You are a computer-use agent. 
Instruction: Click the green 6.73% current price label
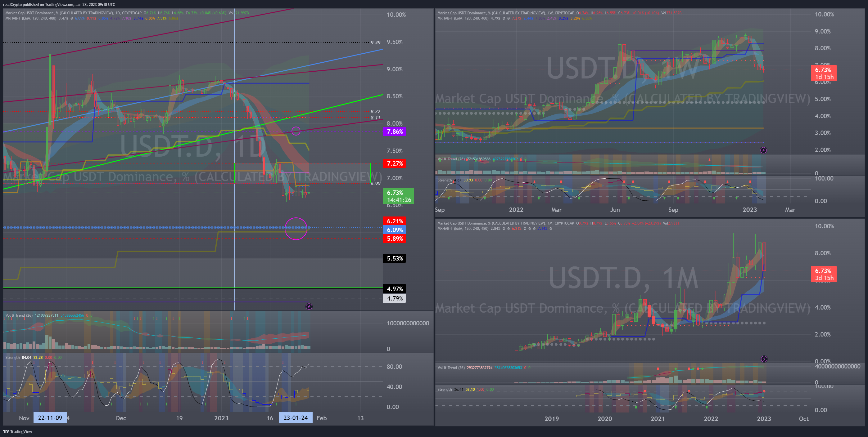[x=398, y=196]
